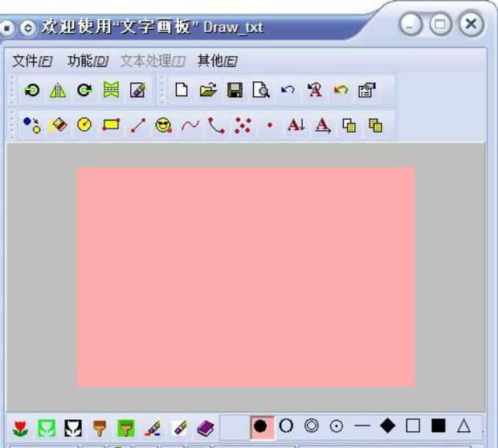Click the red tulip flower icon
The height and width of the screenshot is (448, 498).
tap(21, 427)
